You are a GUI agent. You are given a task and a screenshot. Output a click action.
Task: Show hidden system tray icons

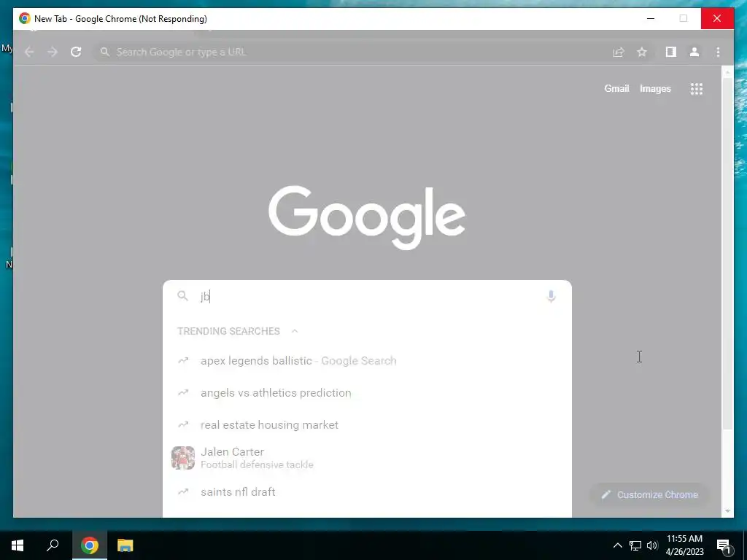pos(617,545)
